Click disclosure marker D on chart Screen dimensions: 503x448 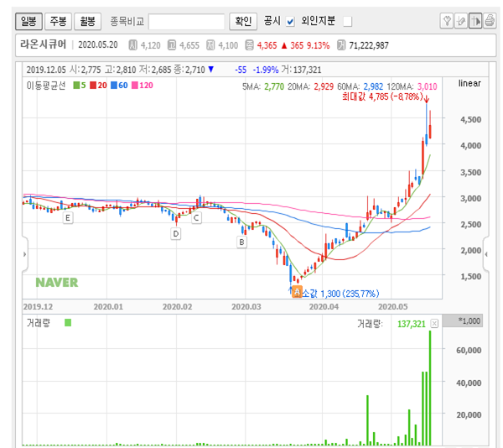176,234
